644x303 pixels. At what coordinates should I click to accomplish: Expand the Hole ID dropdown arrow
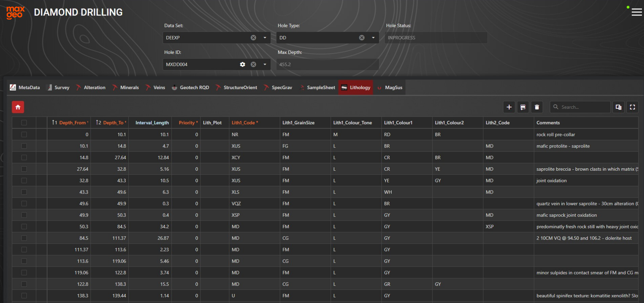tap(265, 64)
